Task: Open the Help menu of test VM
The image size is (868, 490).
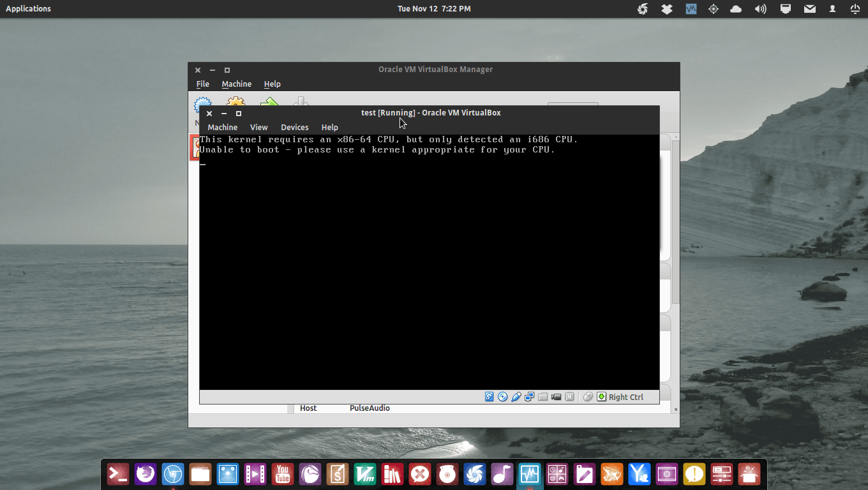Action: coord(330,127)
